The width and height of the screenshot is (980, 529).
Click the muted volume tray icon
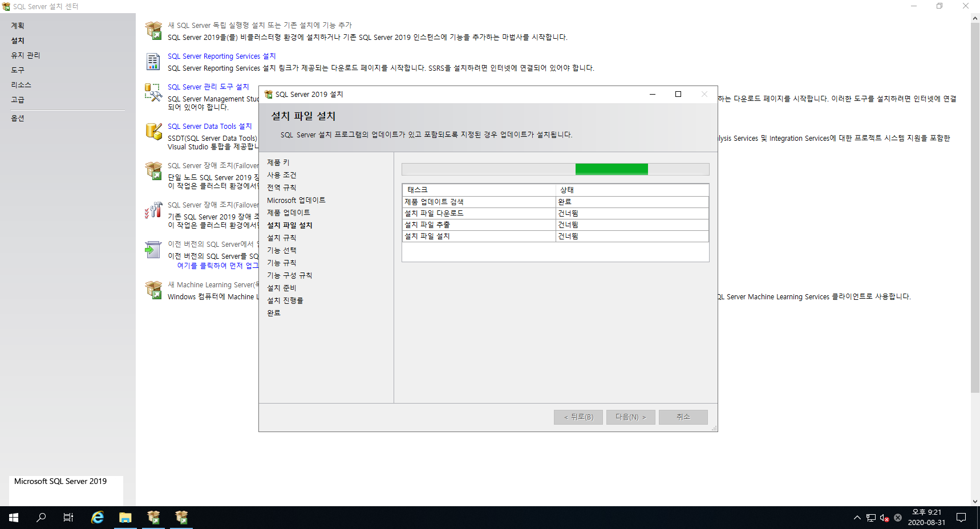pyautogui.click(x=885, y=518)
